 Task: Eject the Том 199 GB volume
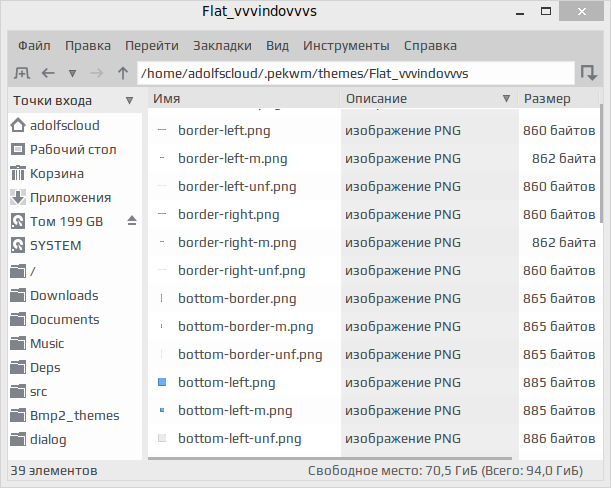(132, 221)
